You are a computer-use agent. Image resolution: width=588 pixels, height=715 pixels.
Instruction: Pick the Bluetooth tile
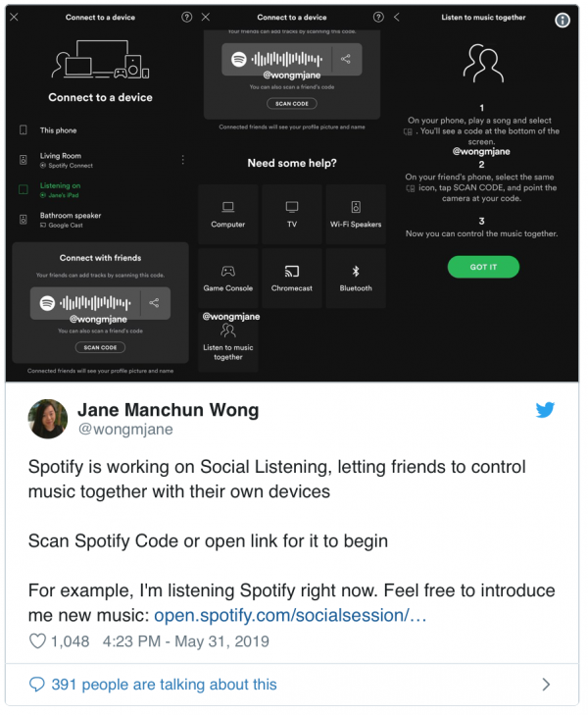click(356, 279)
